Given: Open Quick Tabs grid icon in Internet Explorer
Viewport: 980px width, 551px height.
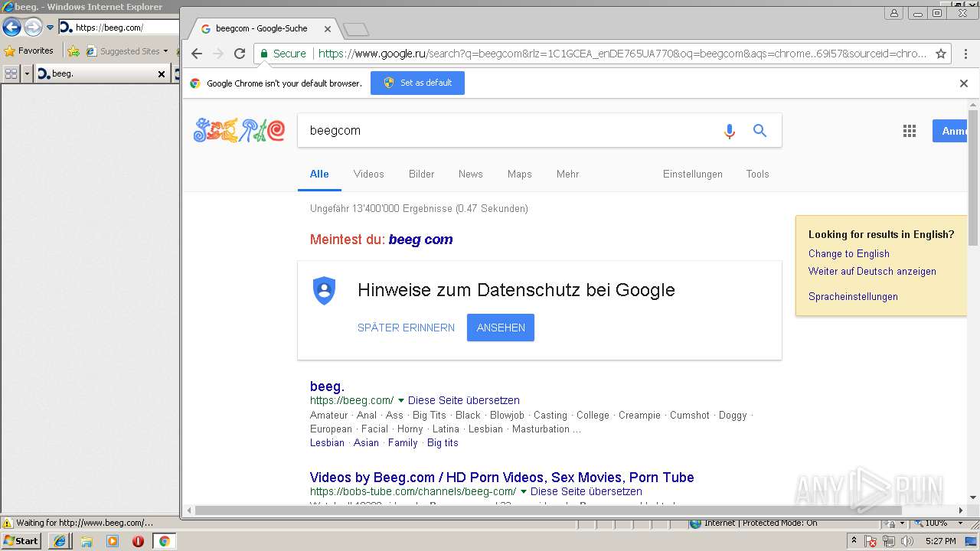Looking at the screenshot, I should (x=11, y=73).
